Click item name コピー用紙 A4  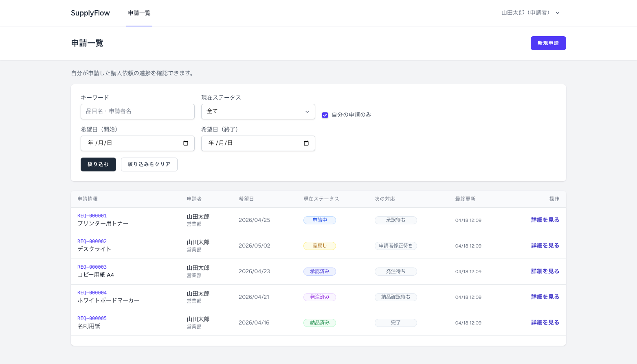pyautogui.click(x=96, y=275)
